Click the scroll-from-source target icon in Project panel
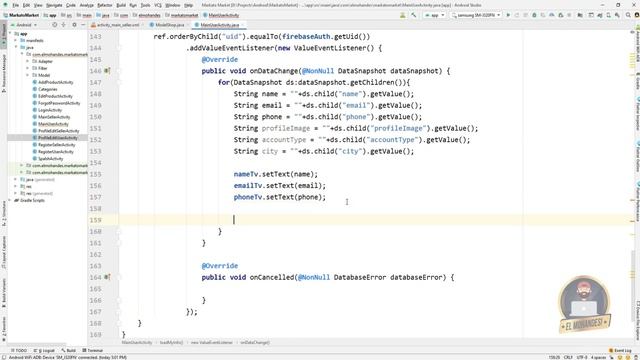This screenshot has width=640, height=360. click(x=55, y=25)
